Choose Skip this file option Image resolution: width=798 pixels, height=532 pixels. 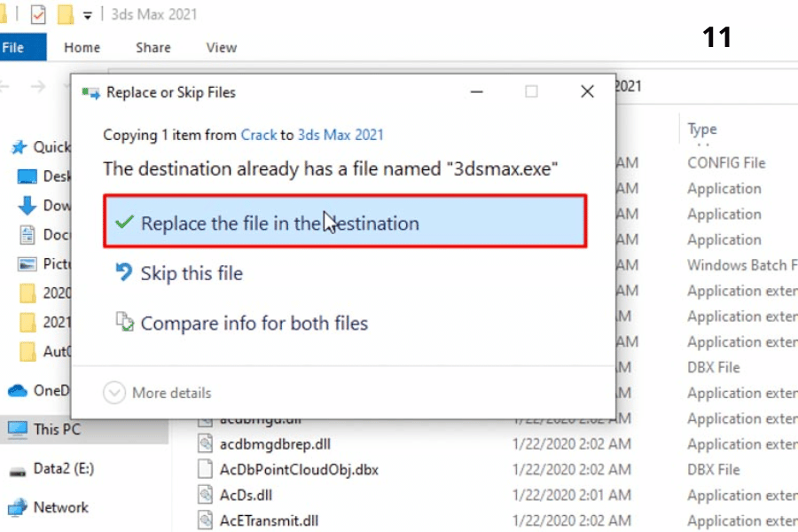[x=191, y=273]
